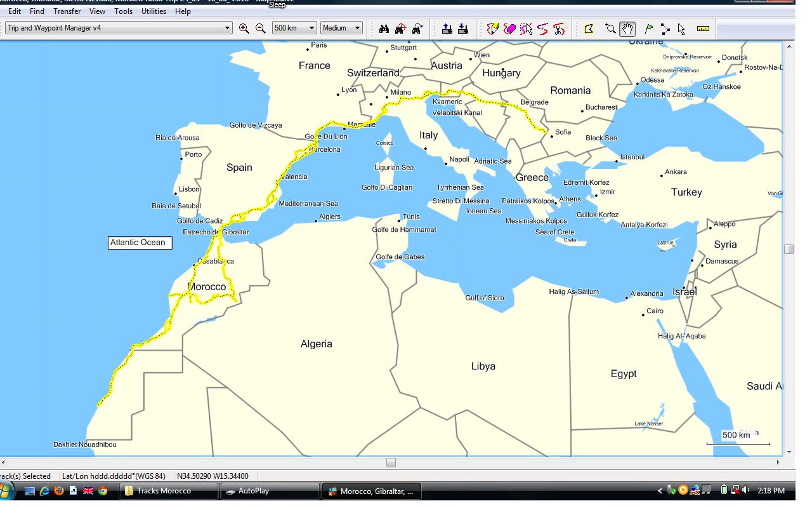Open the View menu
The height and width of the screenshot is (508, 812).
coord(97,11)
